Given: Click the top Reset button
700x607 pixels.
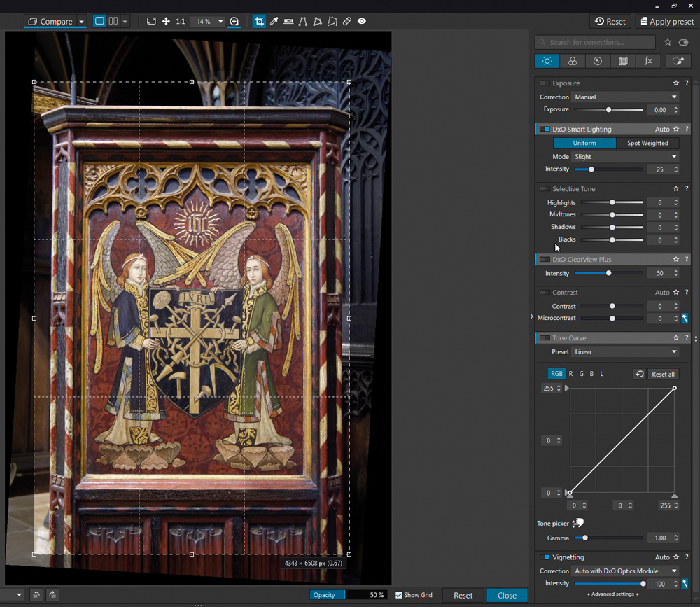Looking at the screenshot, I should pos(610,22).
